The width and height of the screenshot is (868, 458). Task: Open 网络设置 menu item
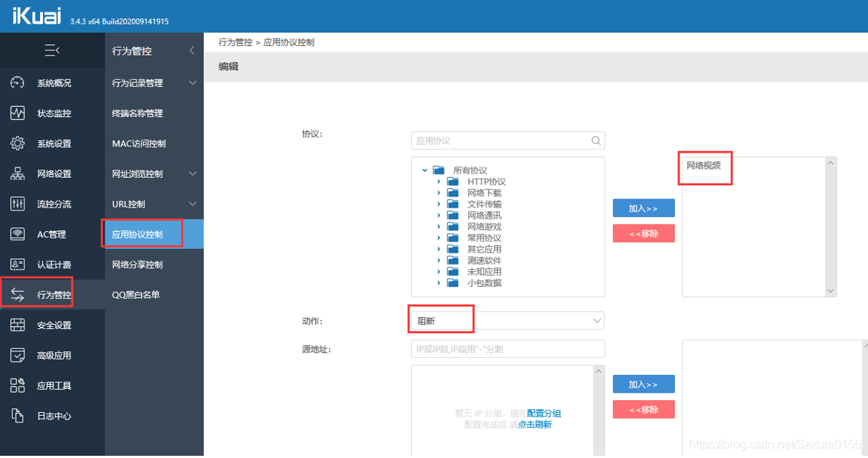point(53,173)
